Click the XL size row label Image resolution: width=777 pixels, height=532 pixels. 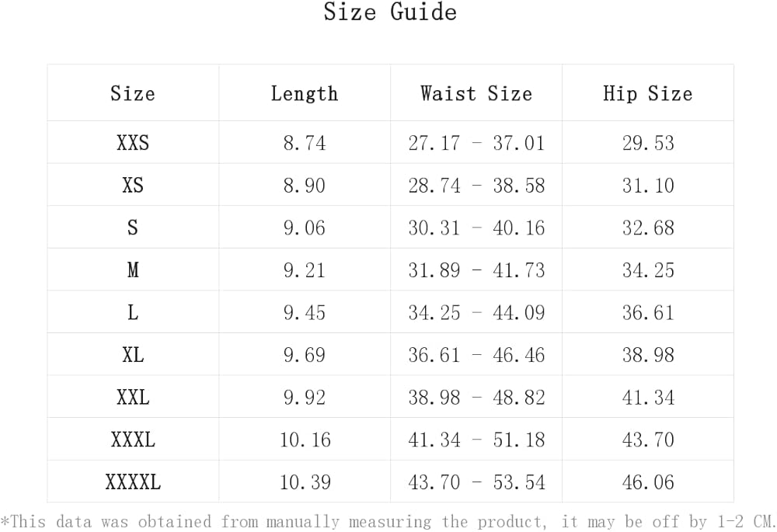click(133, 355)
